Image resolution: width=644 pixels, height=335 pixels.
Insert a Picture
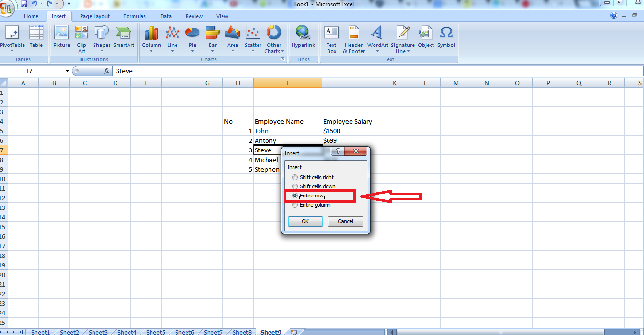click(61, 38)
